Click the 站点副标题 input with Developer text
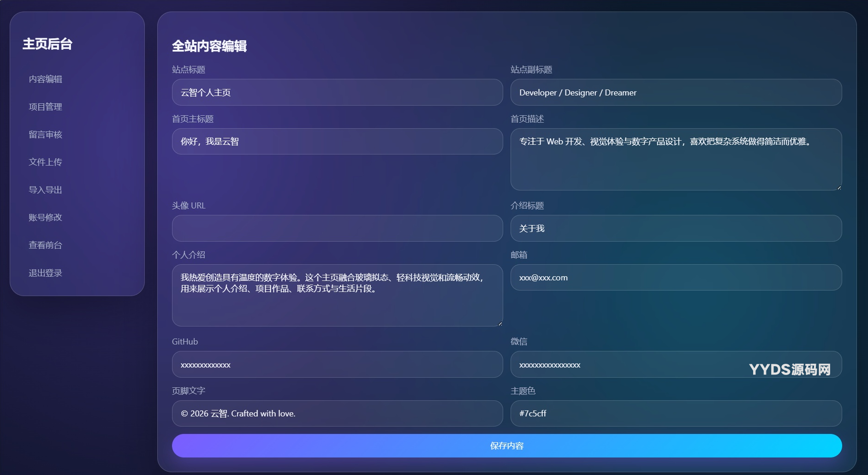The width and height of the screenshot is (868, 475). coord(676,92)
